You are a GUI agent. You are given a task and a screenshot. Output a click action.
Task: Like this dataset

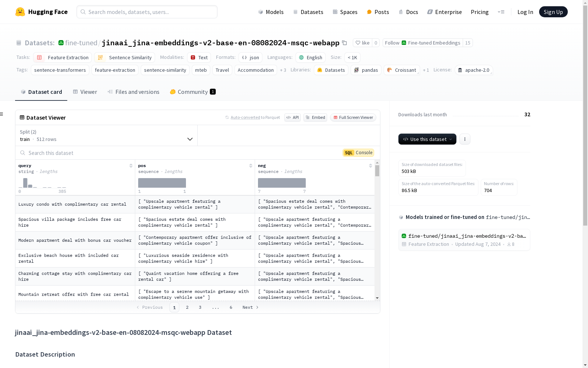tap(362, 43)
